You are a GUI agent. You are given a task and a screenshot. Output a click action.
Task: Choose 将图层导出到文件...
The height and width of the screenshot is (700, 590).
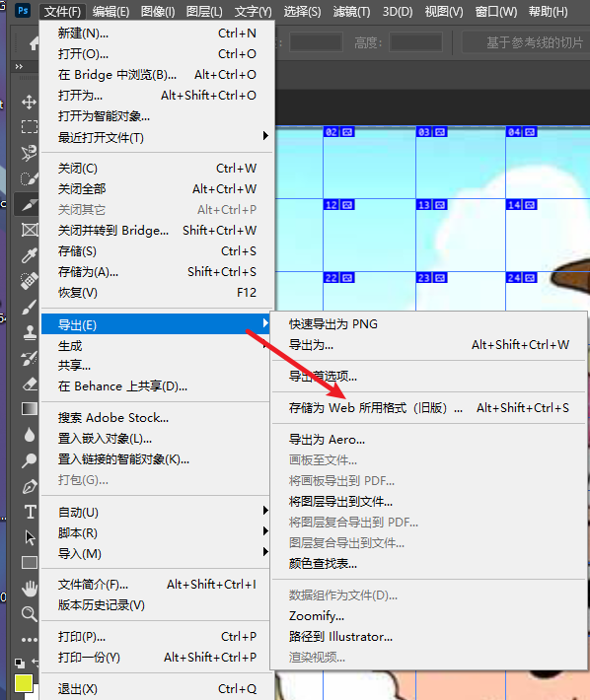tap(429, 502)
